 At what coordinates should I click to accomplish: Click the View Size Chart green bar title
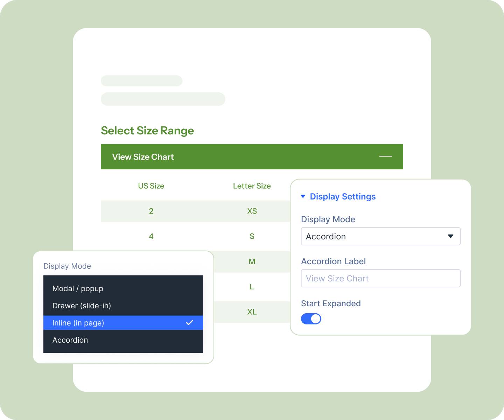[143, 157]
